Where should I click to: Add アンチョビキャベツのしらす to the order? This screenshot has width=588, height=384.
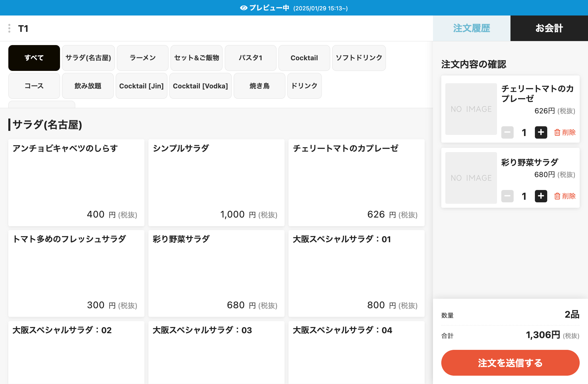pyautogui.click(x=76, y=183)
